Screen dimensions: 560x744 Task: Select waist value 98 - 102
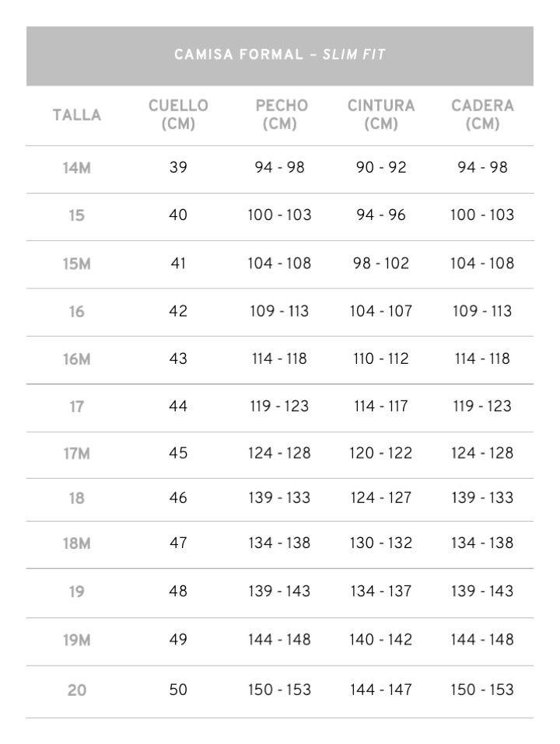pyautogui.click(x=381, y=263)
